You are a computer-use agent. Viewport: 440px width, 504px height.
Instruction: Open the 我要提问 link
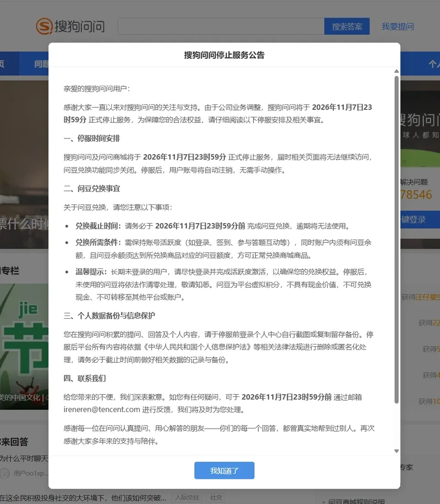[x=398, y=26]
